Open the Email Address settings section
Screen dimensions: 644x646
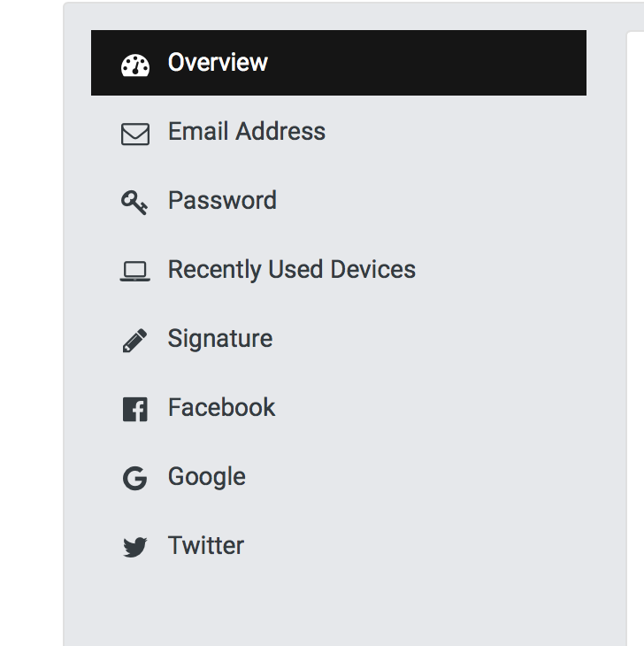click(x=247, y=132)
